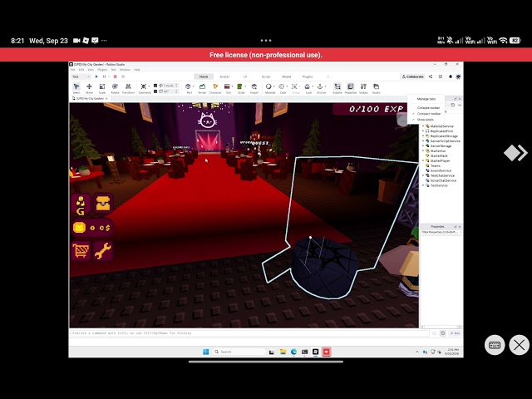Open the Import tool
The width and height of the screenshot is (532, 399).
pos(254,88)
